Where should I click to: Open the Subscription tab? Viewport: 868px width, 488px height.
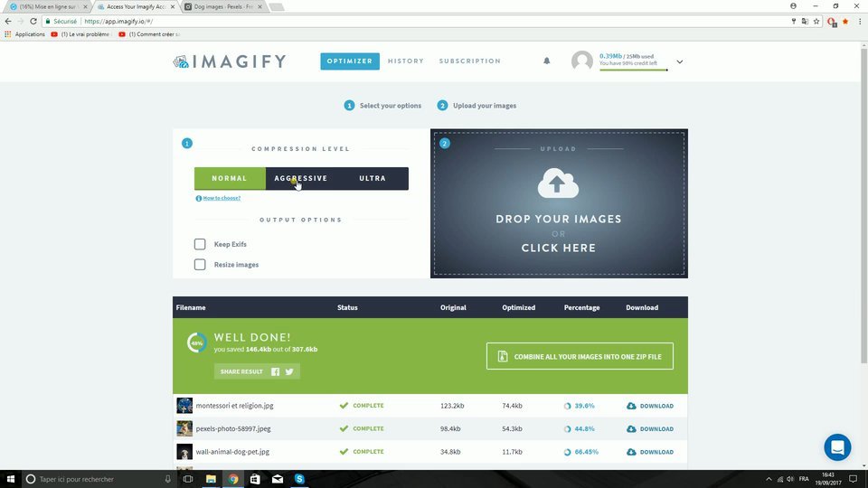(470, 61)
